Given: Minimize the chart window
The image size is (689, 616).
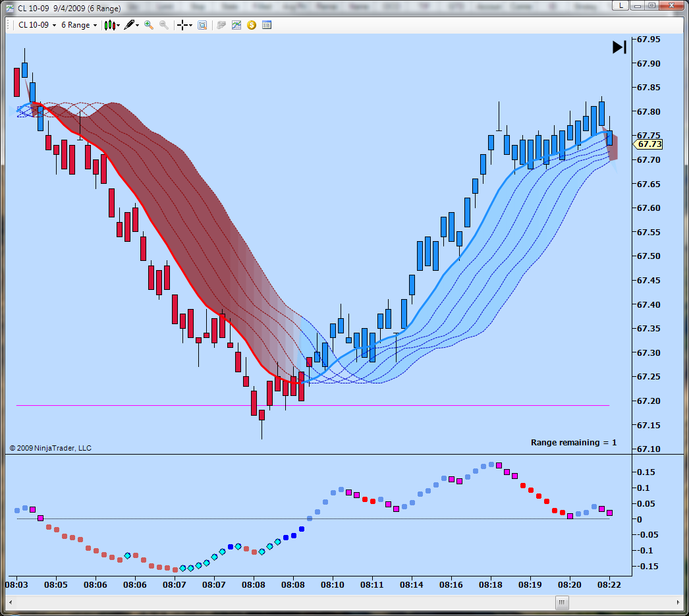Looking at the screenshot, I should 638,5.
